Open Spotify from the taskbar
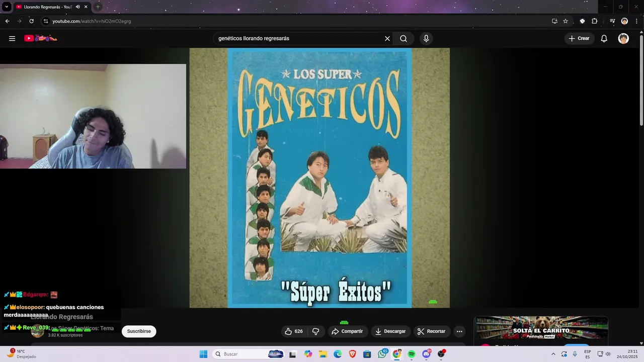 pyautogui.click(x=412, y=354)
